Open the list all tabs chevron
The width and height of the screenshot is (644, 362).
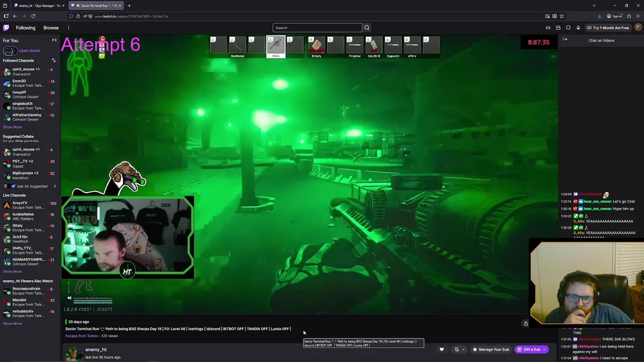(x=594, y=6)
